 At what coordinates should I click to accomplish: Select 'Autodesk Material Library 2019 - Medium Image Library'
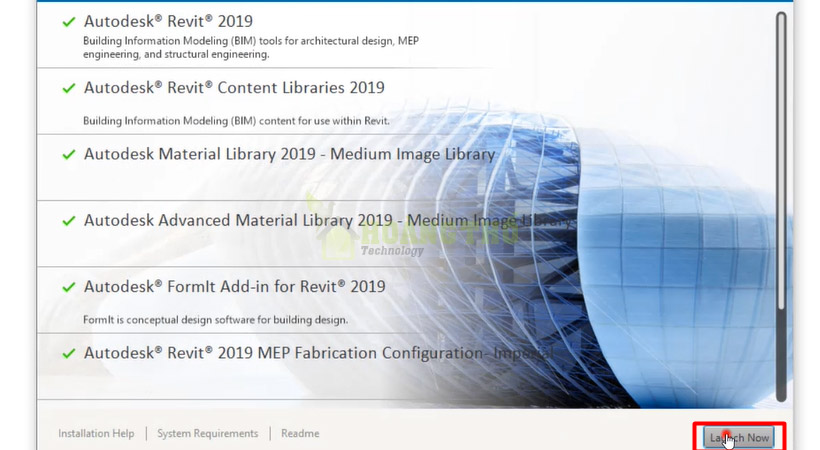click(x=290, y=154)
